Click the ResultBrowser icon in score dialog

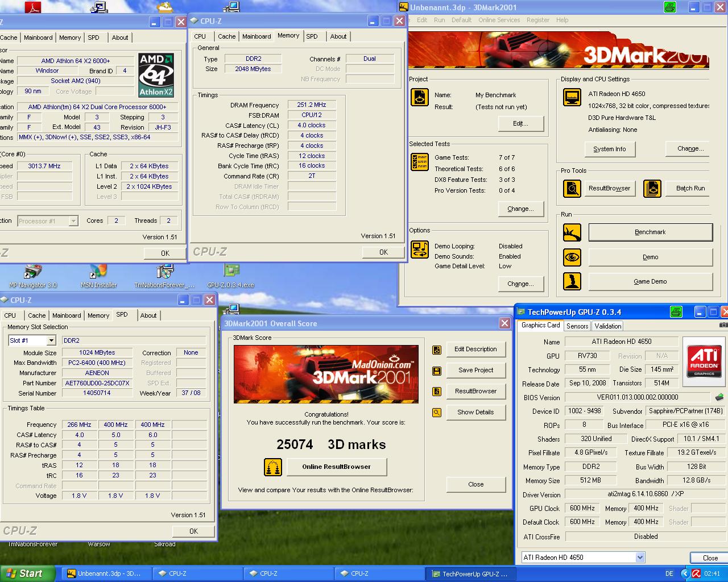pos(437,392)
